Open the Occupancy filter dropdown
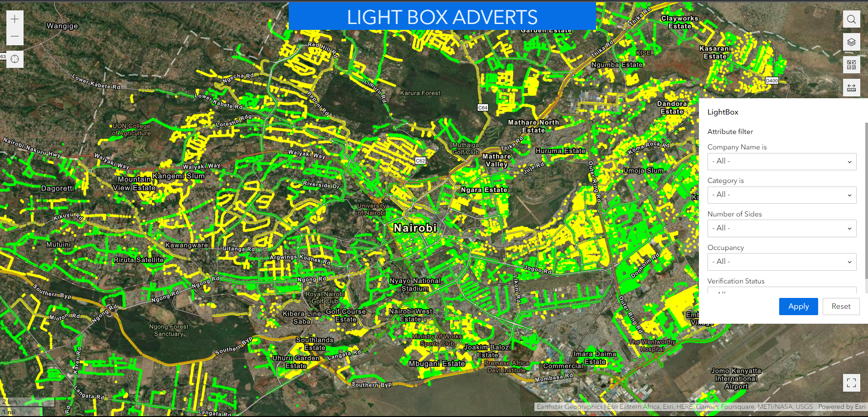The height and width of the screenshot is (417, 868). pyautogui.click(x=781, y=262)
